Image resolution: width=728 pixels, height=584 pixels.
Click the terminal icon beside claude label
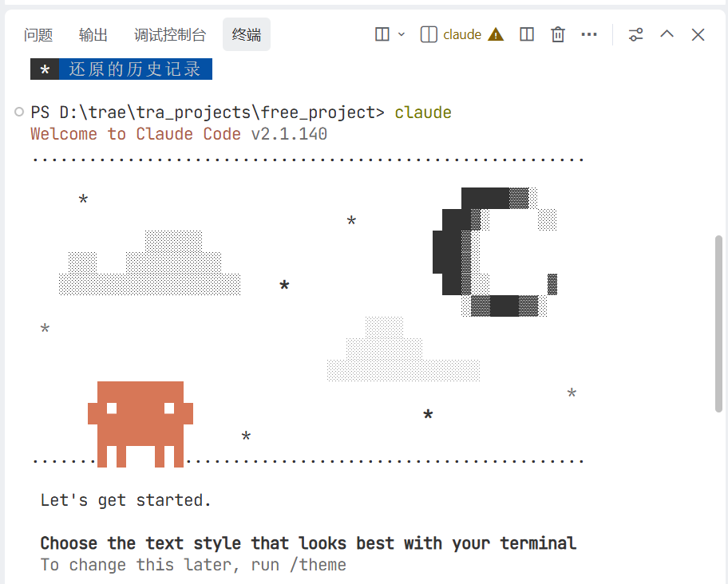[x=429, y=34]
